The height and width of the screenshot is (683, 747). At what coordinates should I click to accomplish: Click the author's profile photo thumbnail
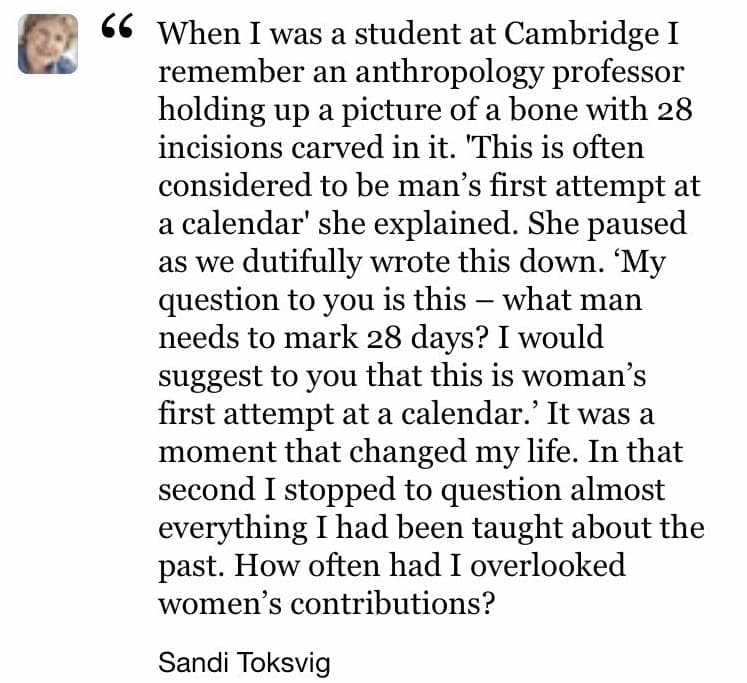click(x=48, y=44)
